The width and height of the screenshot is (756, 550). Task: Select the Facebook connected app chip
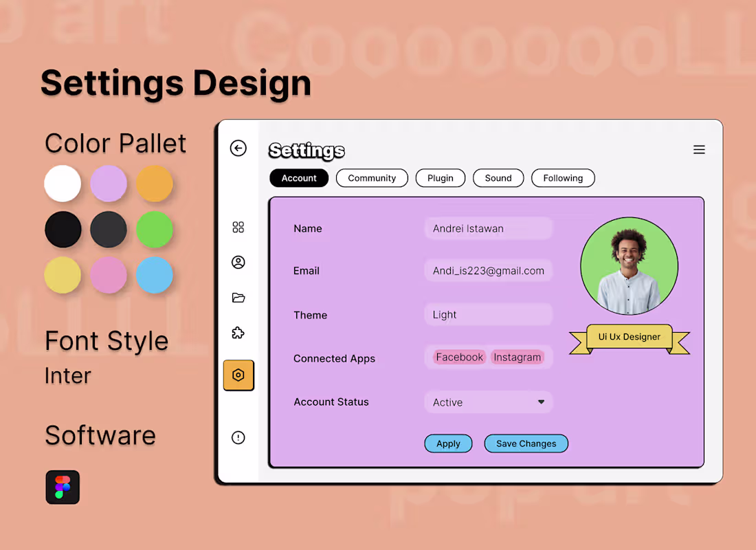click(459, 357)
